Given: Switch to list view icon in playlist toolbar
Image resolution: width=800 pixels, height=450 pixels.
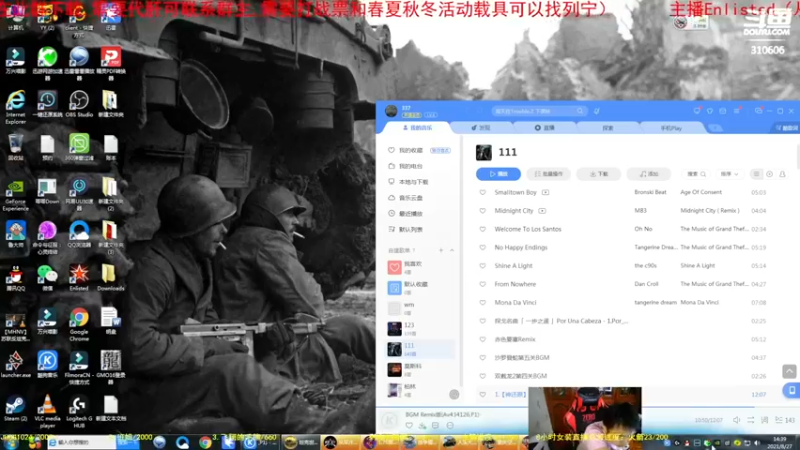Looking at the screenshot, I should (756, 174).
